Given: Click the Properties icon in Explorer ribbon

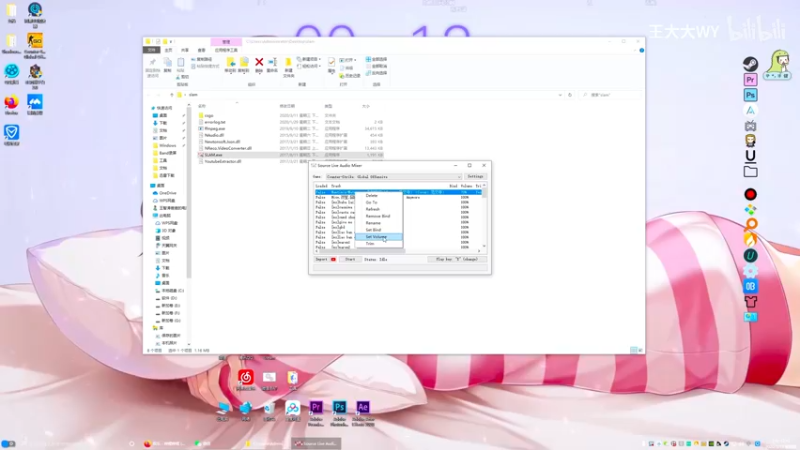Looking at the screenshot, I should [x=331, y=64].
